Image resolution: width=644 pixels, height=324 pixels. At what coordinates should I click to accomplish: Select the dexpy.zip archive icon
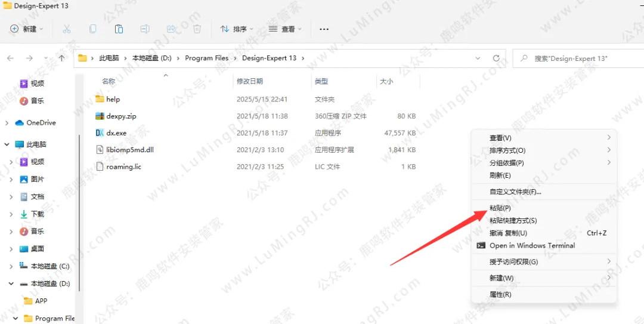[100, 116]
